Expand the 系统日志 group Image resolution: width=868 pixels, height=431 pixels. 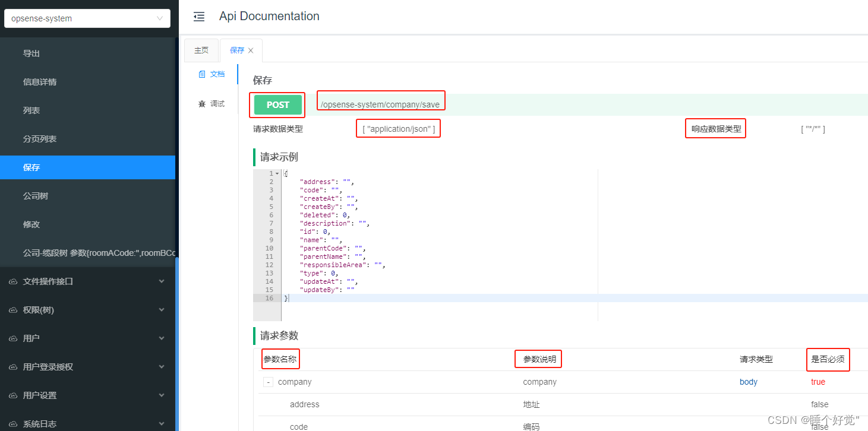(x=87, y=423)
